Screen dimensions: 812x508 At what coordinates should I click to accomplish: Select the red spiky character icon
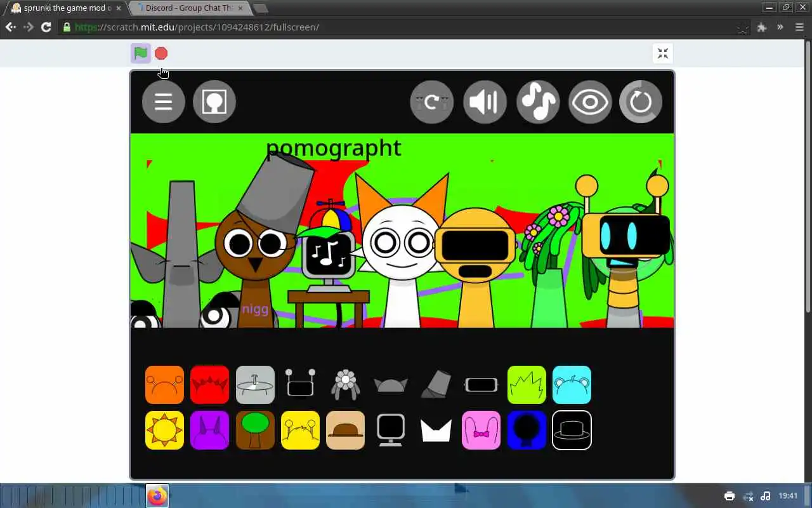pyautogui.click(x=209, y=385)
